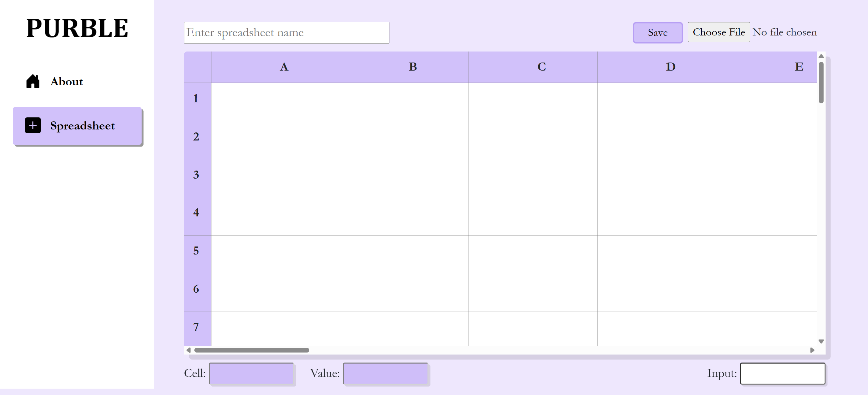
Task: Click the home icon beside About
Action: point(33,81)
